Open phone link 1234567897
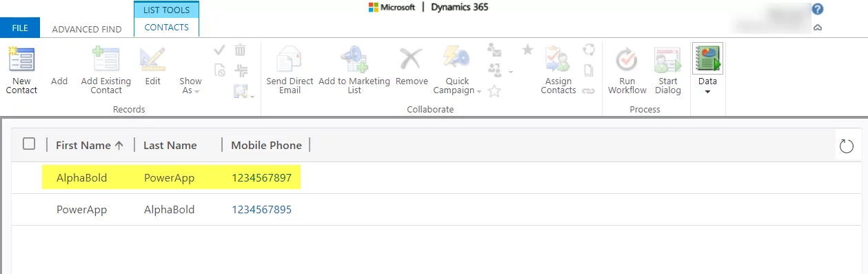Image resolution: width=868 pixels, height=274 pixels. (x=261, y=178)
